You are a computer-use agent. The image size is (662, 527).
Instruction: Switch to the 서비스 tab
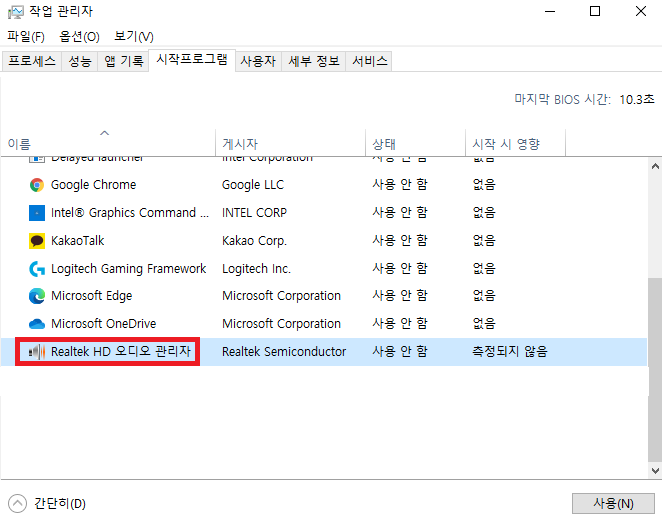[x=369, y=61]
